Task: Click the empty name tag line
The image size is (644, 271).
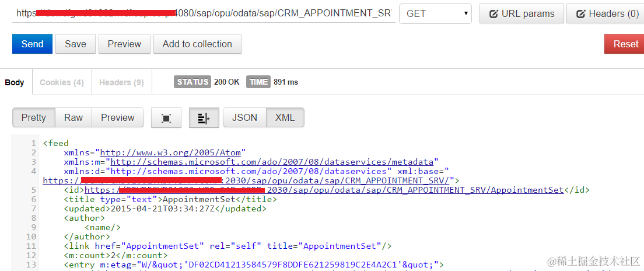Action: pyautogui.click(x=103, y=227)
